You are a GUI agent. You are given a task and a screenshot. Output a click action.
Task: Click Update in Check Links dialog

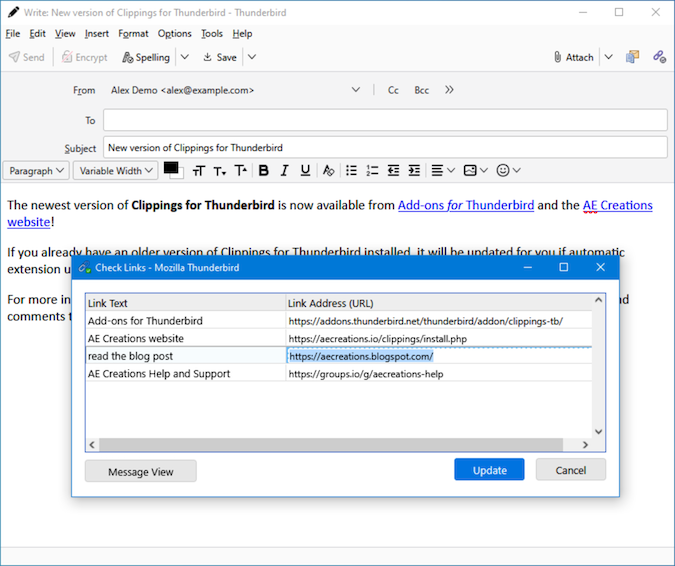coord(489,470)
